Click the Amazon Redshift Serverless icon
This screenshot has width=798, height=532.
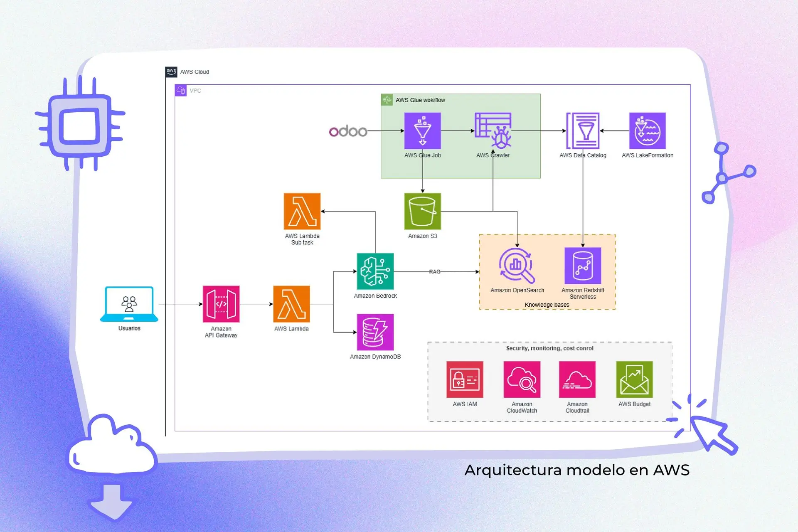coord(583,266)
